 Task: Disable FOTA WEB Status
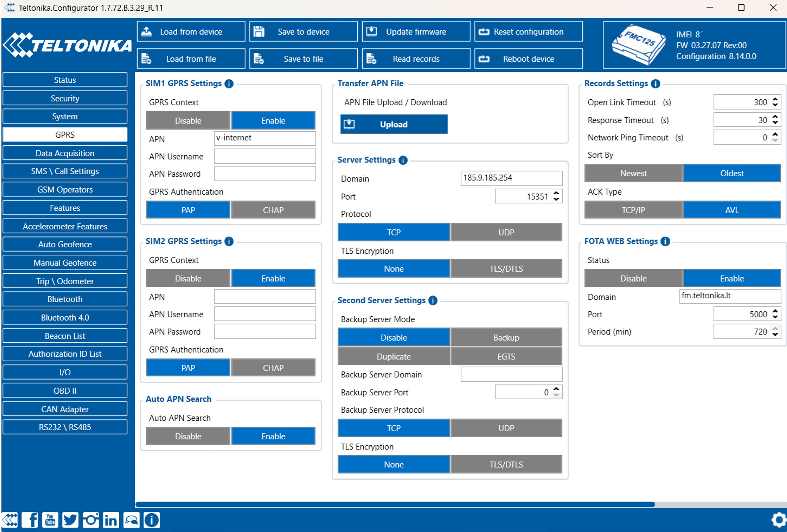[633, 278]
